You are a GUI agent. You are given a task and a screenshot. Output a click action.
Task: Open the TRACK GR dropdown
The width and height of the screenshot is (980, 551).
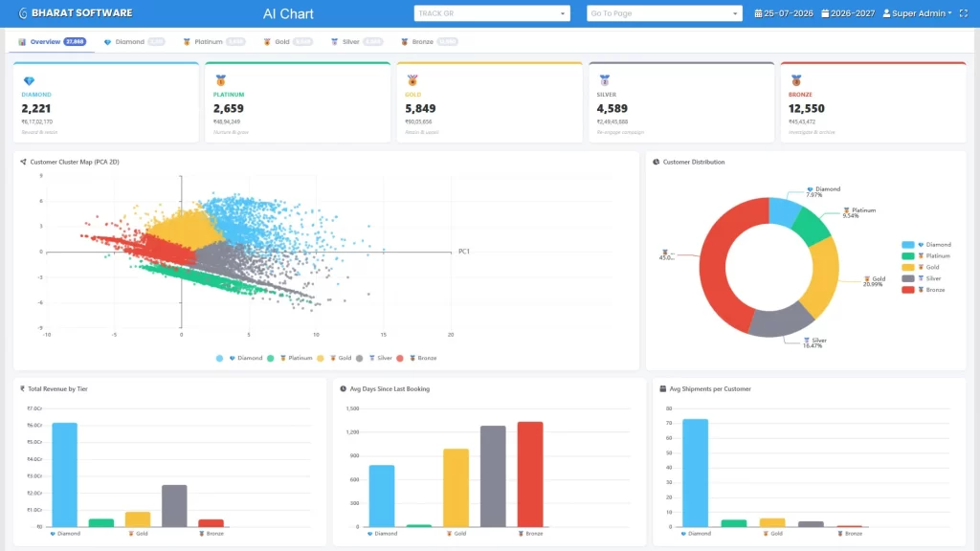point(492,13)
